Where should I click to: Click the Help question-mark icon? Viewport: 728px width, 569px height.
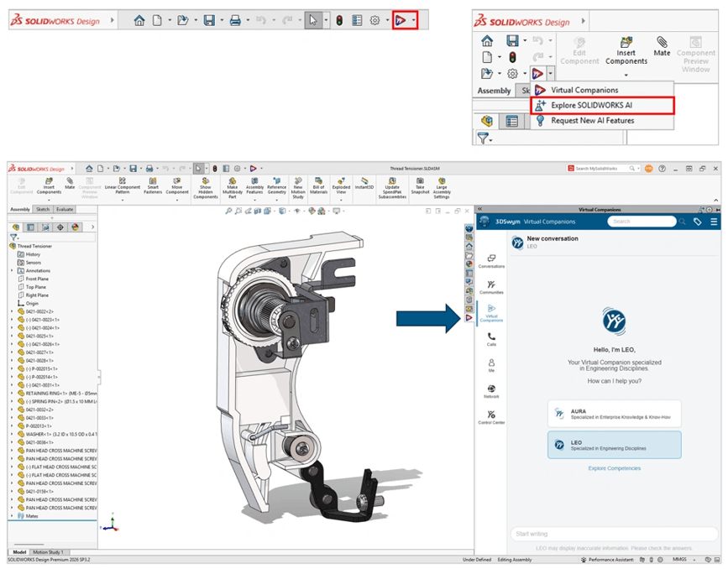(662, 169)
